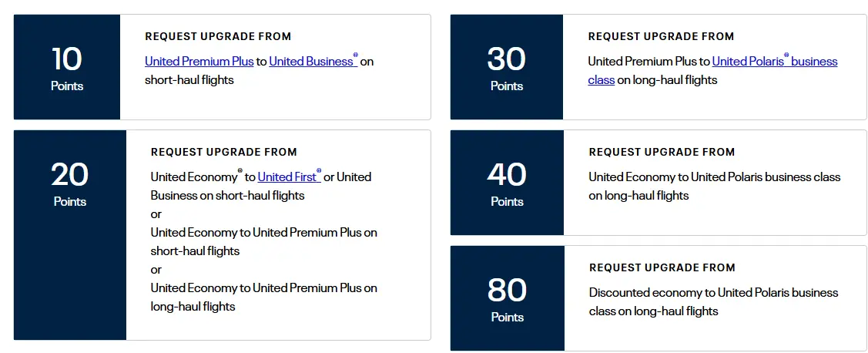Click the Economy to Premium Plus short-haul line
868x353 pixels.
click(x=263, y=241)
